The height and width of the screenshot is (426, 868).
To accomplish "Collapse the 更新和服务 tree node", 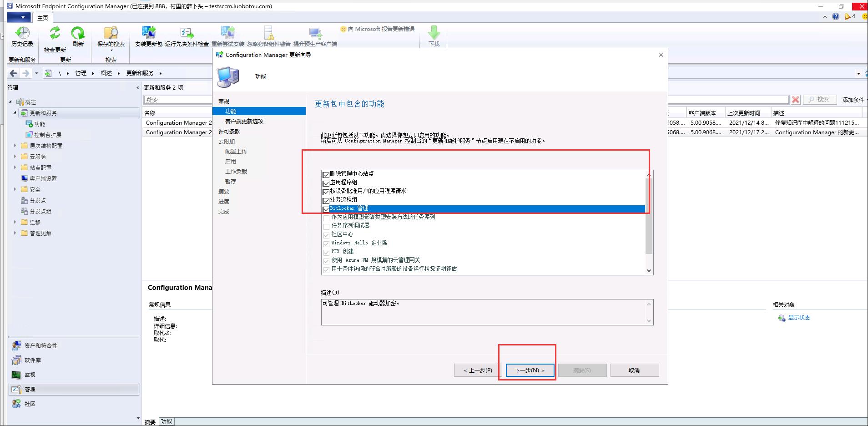I will pos(15,113).
